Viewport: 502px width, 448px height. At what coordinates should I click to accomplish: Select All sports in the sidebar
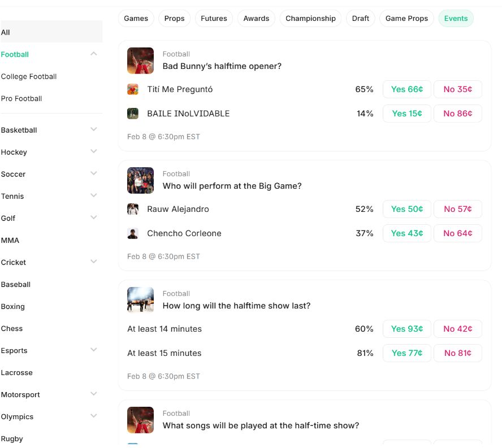click(6, 32)
